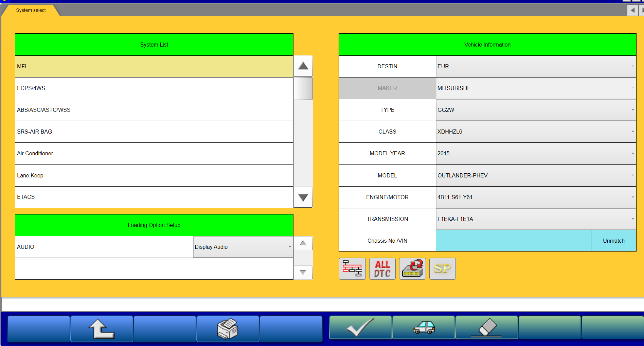Click the network diagram icon button
This screenshot has width=644, height=346.
pos(352,269)
